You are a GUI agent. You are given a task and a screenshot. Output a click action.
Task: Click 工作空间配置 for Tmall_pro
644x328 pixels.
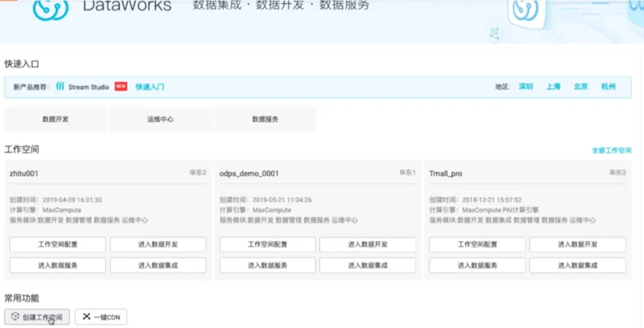477,245
